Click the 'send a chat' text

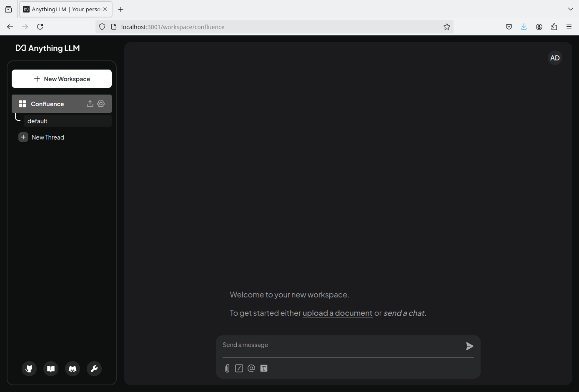click(404, 313)
